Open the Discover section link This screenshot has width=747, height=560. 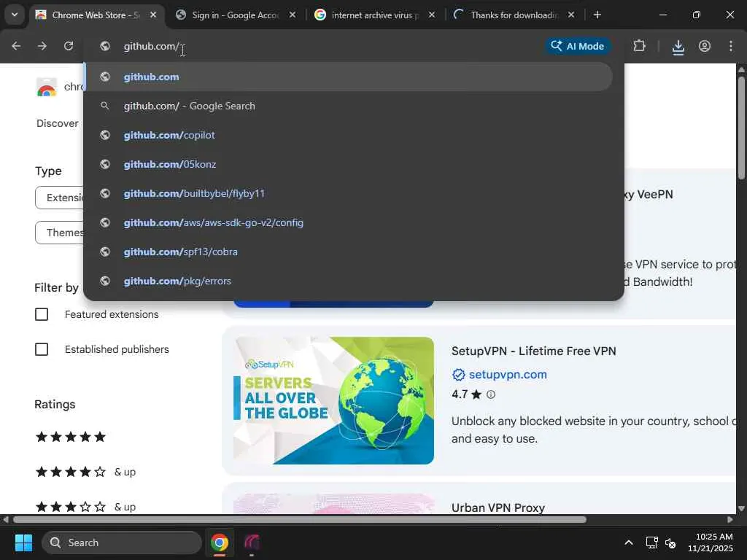pos(57,123)
